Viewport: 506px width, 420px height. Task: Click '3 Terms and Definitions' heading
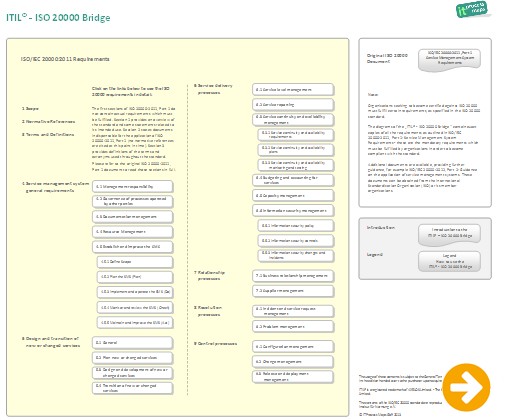pos(48,135)
